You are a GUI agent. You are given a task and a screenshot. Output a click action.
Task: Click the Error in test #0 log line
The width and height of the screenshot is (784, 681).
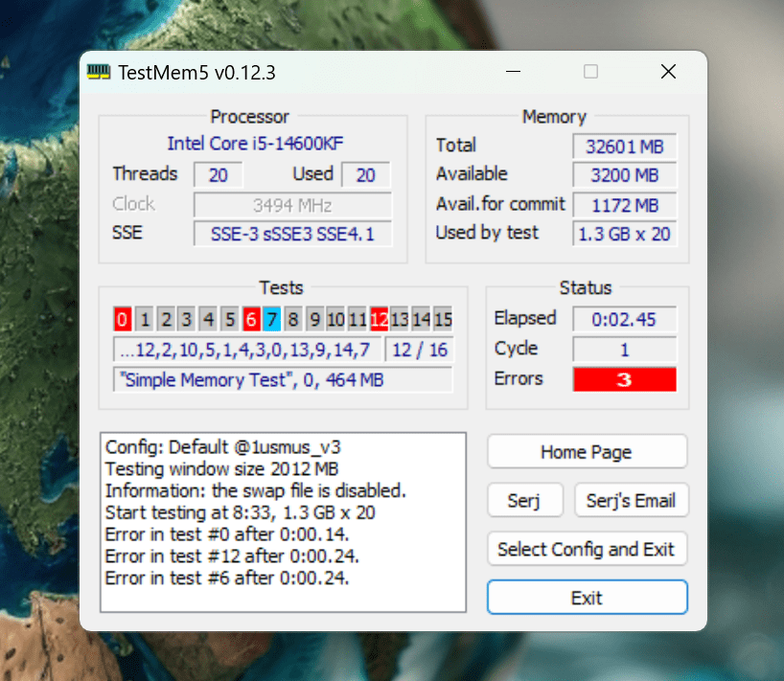click(227, 534)
